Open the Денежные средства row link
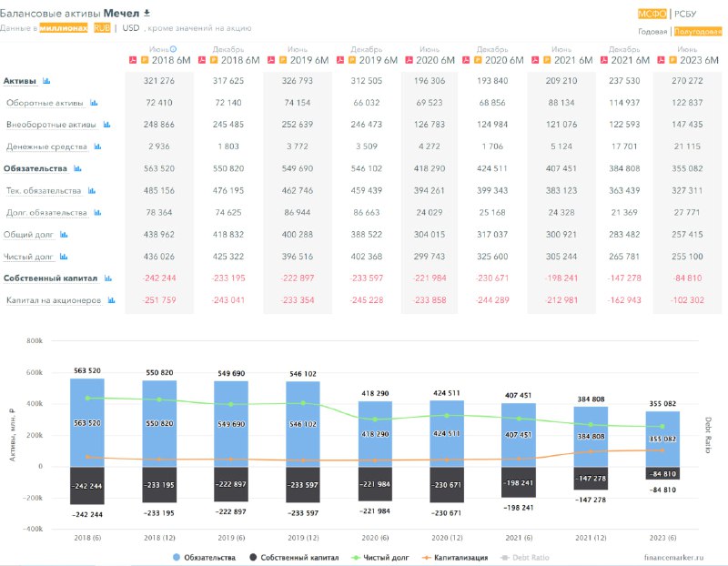This screenshot has width=728, height=566. point(46,147)
